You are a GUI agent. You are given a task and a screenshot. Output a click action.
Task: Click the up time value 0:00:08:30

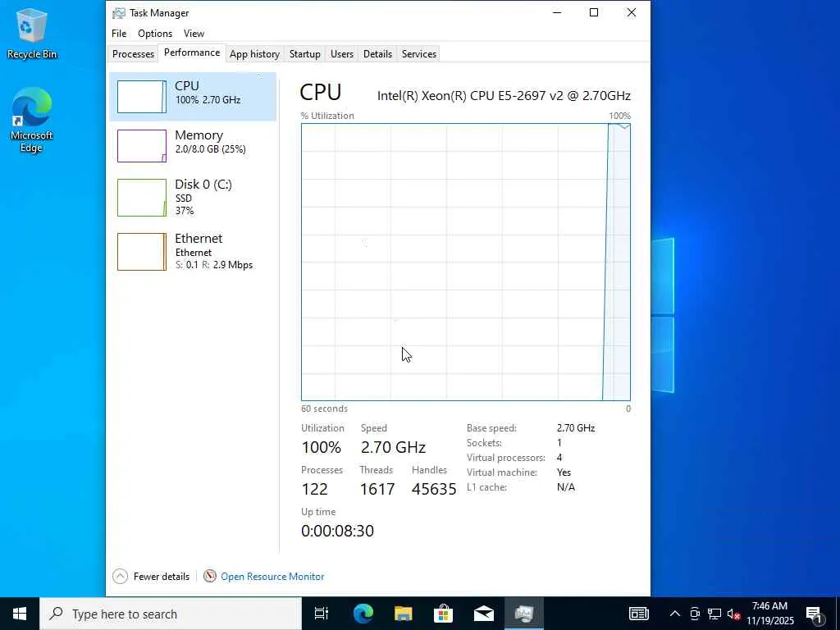[337, 531]
